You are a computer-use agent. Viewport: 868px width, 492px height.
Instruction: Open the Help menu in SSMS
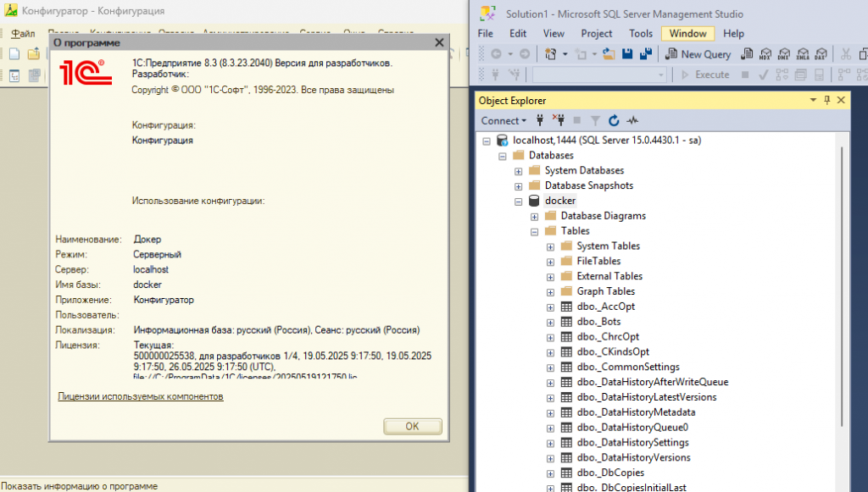[x=733, y=34]
